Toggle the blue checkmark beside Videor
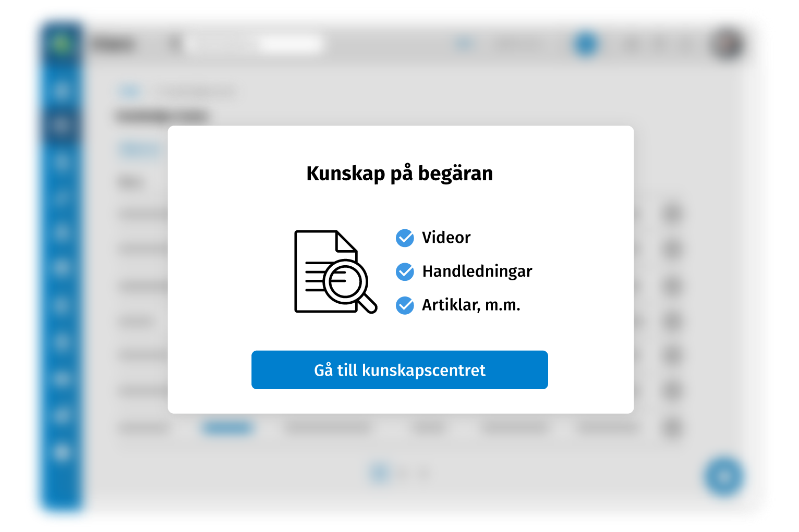 click(x=405, y=238)
